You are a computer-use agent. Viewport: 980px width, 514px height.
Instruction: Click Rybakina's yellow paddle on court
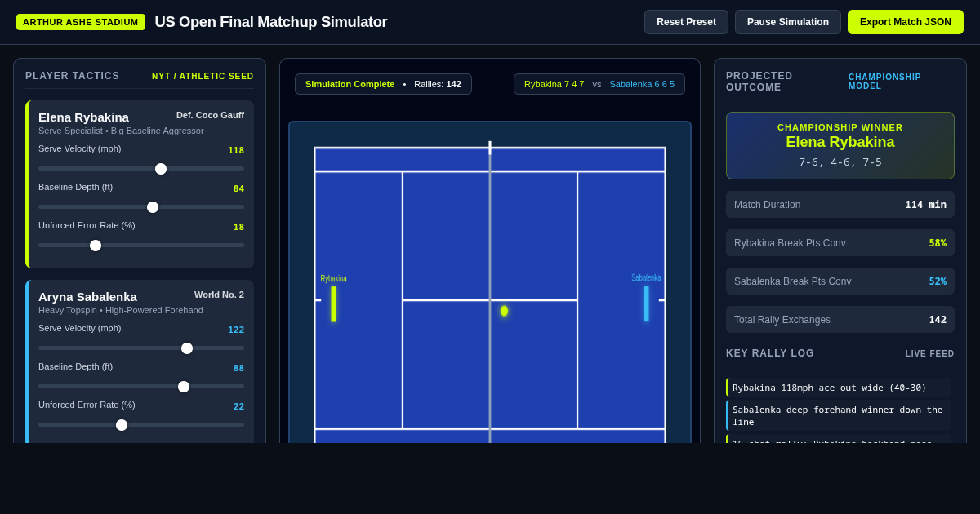(333, 304)
